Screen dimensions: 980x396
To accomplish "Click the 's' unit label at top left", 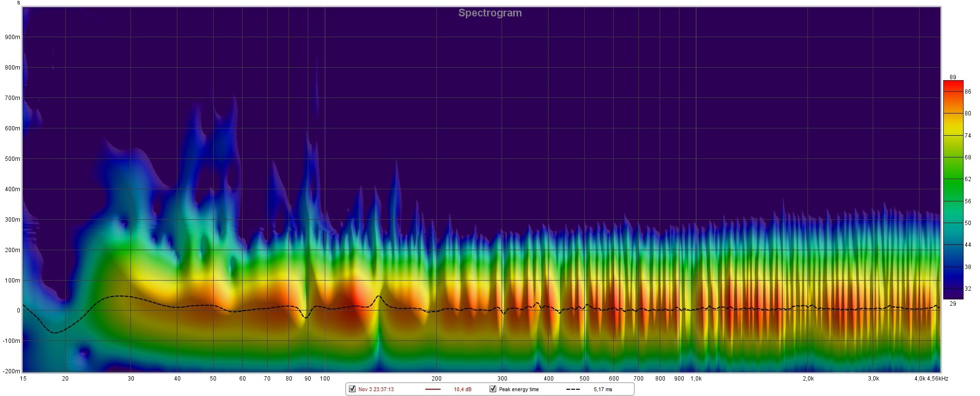I will [x=18, y=3].
